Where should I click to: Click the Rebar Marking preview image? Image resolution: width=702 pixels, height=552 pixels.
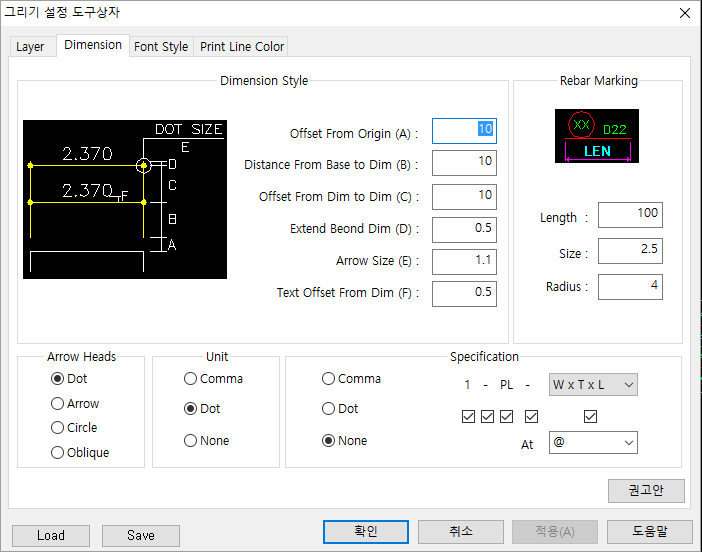[x=597, y=136]
